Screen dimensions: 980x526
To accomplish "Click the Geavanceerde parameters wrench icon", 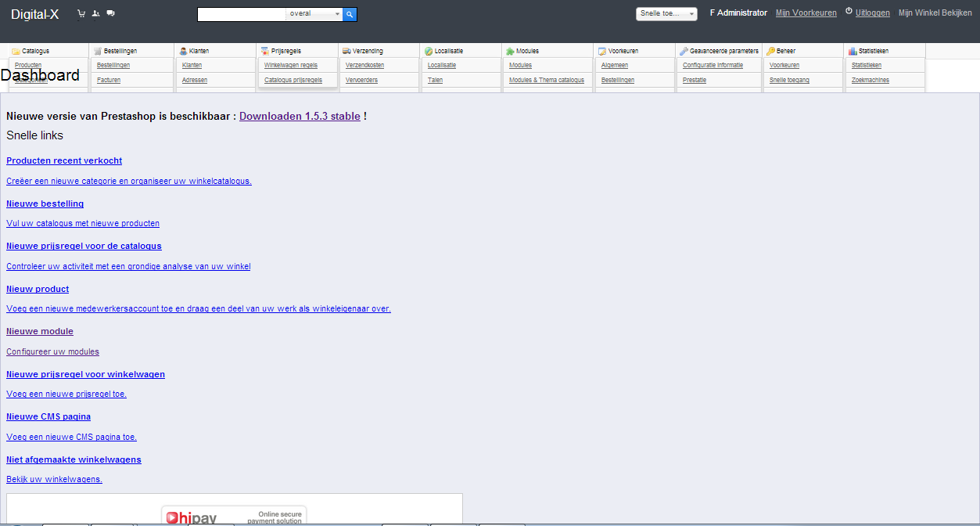I will [x=684, y=51].
